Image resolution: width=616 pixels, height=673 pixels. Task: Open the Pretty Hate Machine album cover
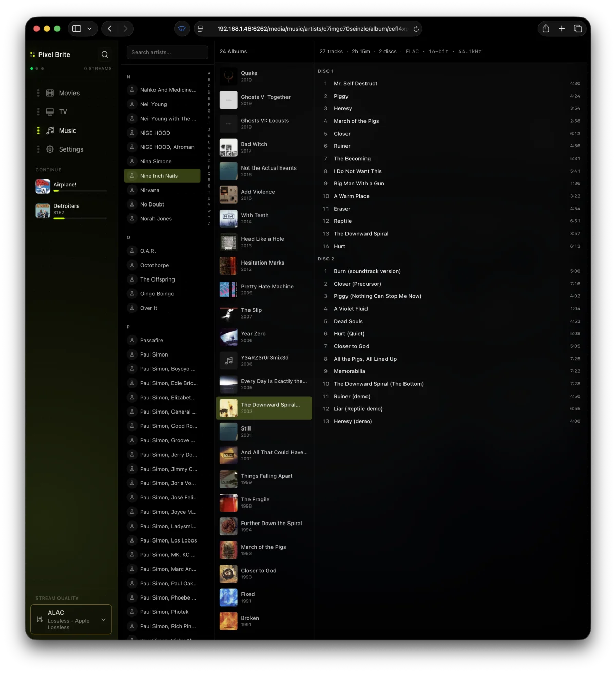(228, 290)
